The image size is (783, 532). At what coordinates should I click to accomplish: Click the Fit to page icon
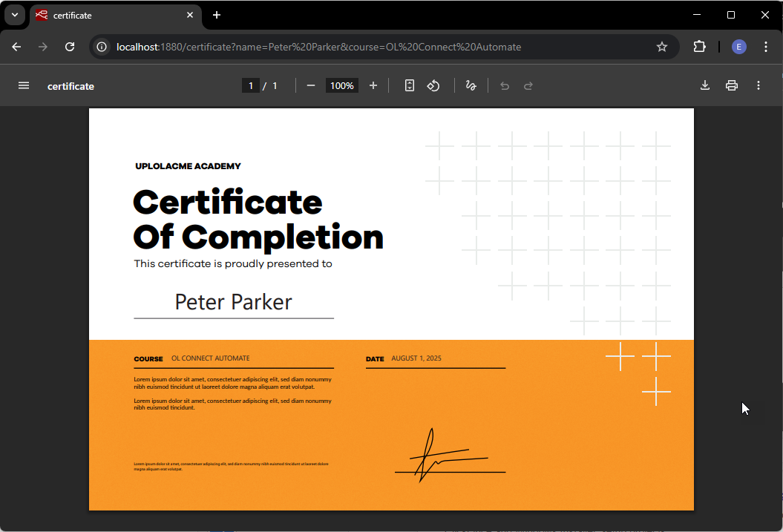pos(410,86)
